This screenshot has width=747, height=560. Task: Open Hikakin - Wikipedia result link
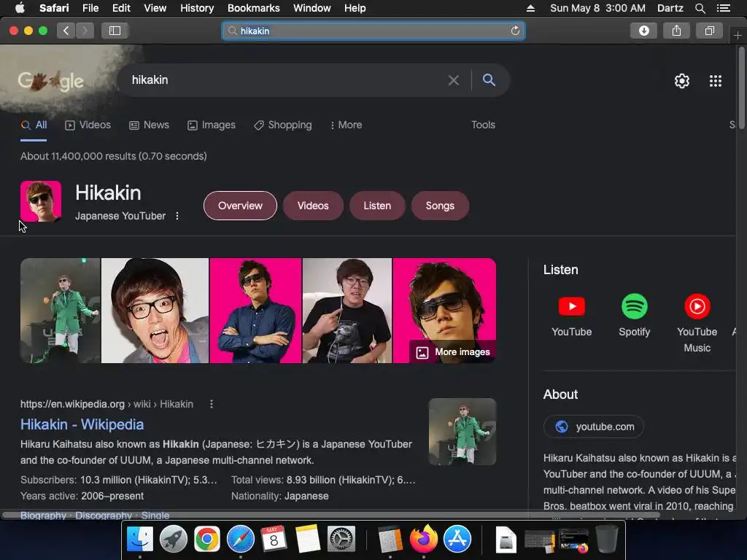pos(82,424)
